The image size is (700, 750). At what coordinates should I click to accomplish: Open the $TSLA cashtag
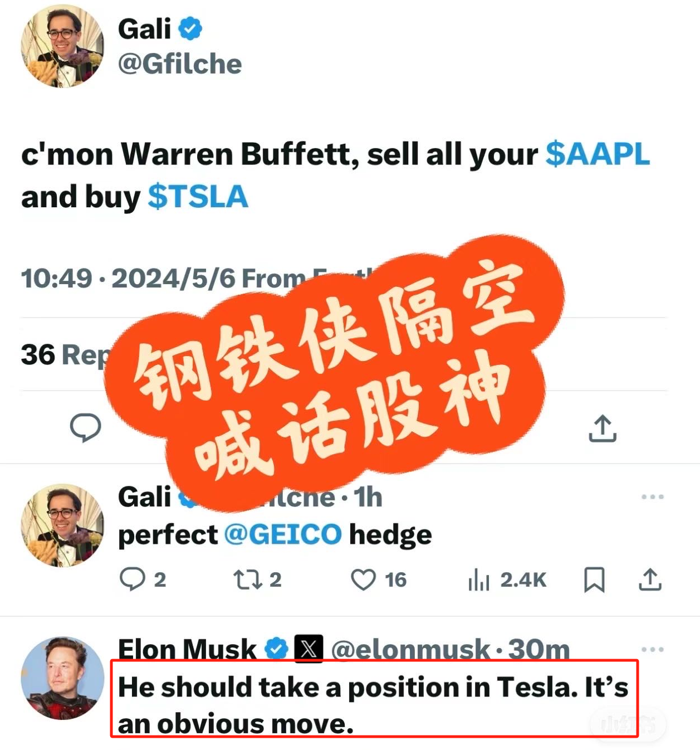198,197
